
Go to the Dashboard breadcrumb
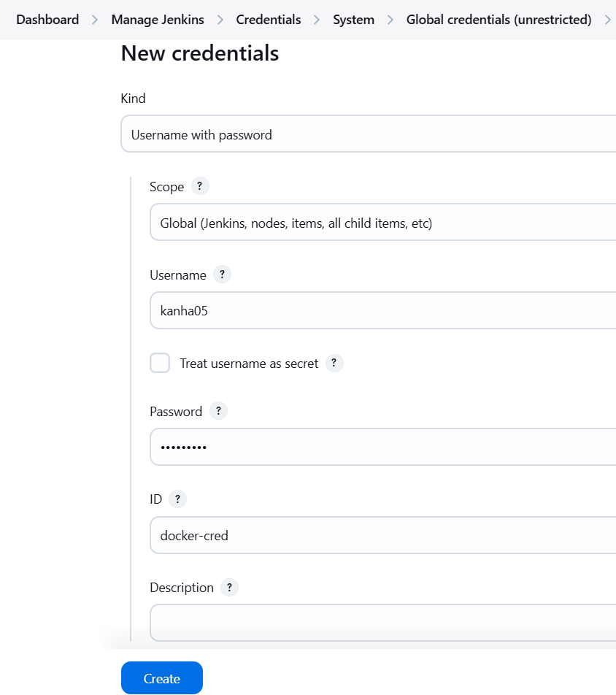tap(47, 20)
